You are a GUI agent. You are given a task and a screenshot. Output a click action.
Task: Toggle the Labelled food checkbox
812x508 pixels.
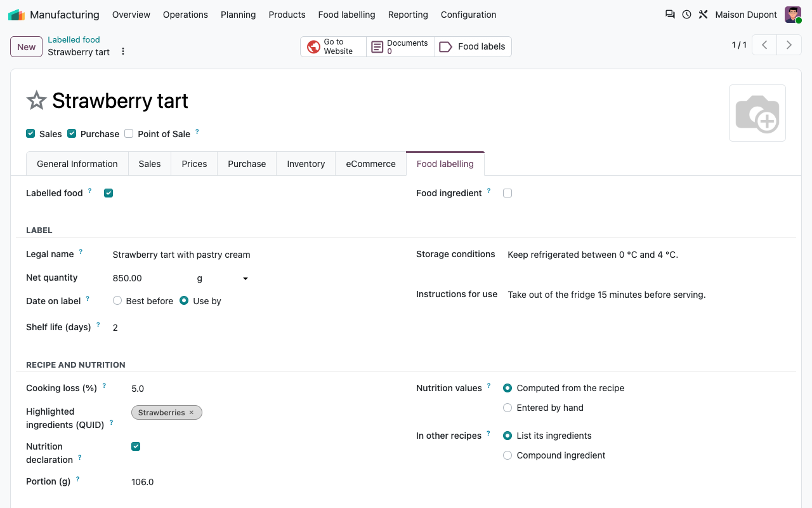[x=108, y=193]
